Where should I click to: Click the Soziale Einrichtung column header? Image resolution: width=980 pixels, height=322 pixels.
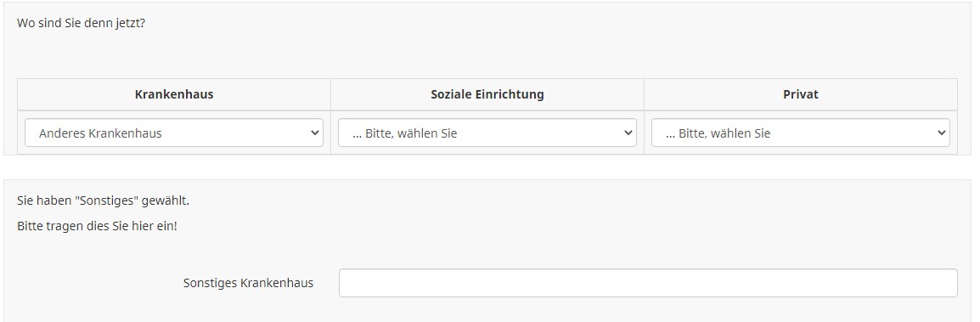point(487,94)
